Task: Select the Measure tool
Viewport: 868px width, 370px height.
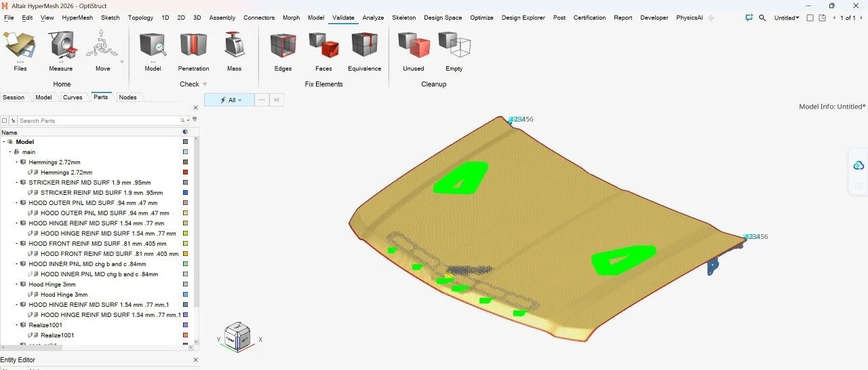Action: 61,46
